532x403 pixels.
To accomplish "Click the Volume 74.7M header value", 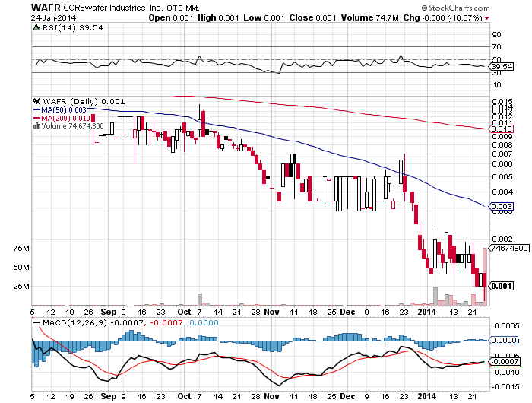I will pyautogui.click(x=369, y=18).
